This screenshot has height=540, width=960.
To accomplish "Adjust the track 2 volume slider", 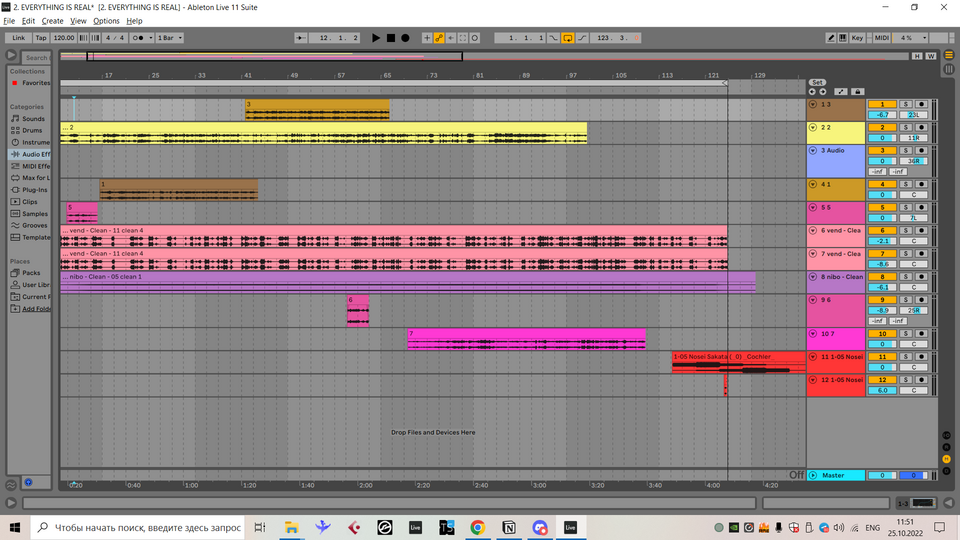I will (882, 138).
